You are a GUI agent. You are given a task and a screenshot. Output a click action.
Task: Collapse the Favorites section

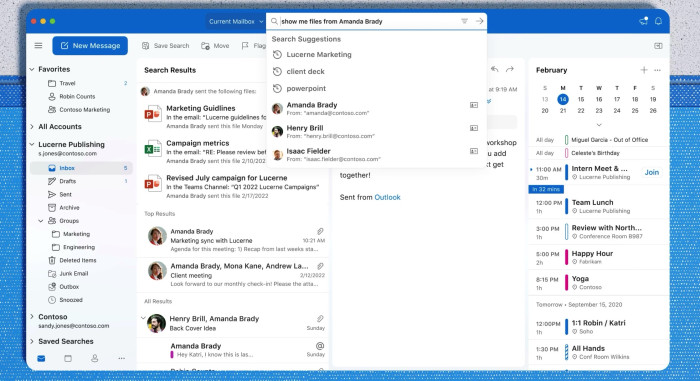click(x=32, y=69)
